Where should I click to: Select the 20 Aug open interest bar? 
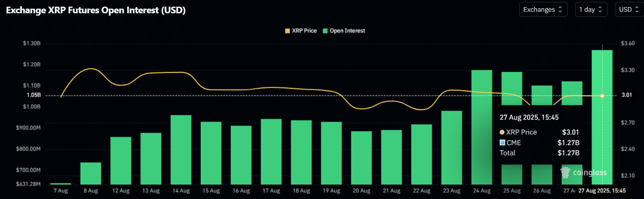(x=362, y=158)
